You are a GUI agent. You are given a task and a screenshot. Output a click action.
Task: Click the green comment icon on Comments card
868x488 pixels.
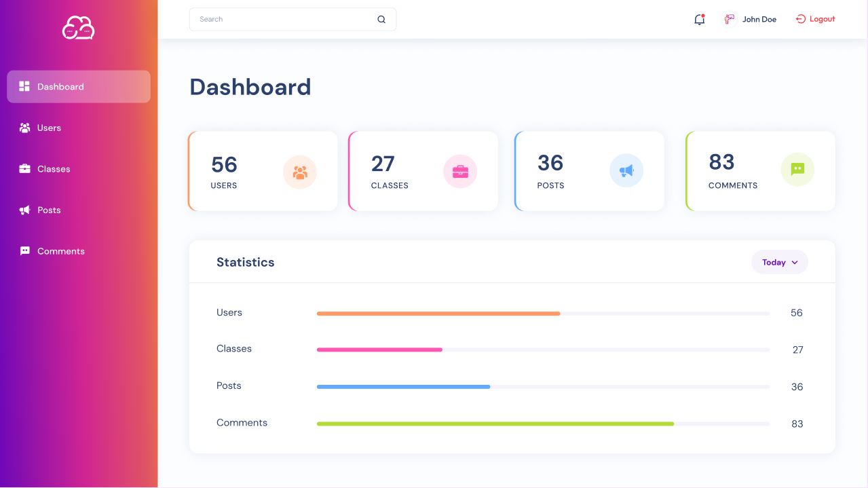point(797,169)
